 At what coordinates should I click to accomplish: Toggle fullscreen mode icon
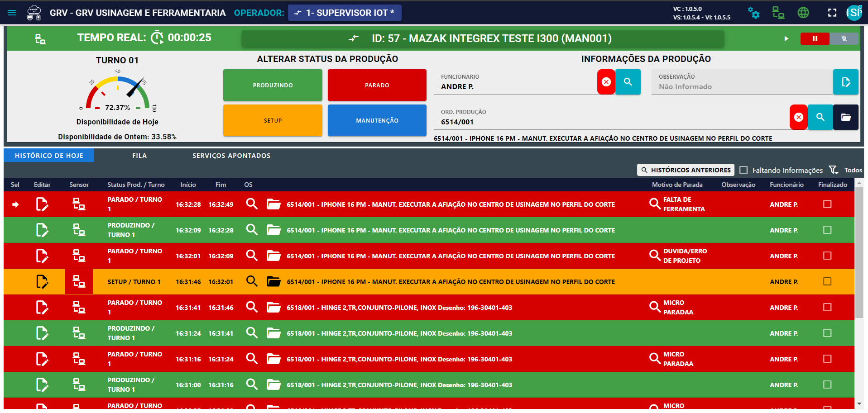coord(832,13)
